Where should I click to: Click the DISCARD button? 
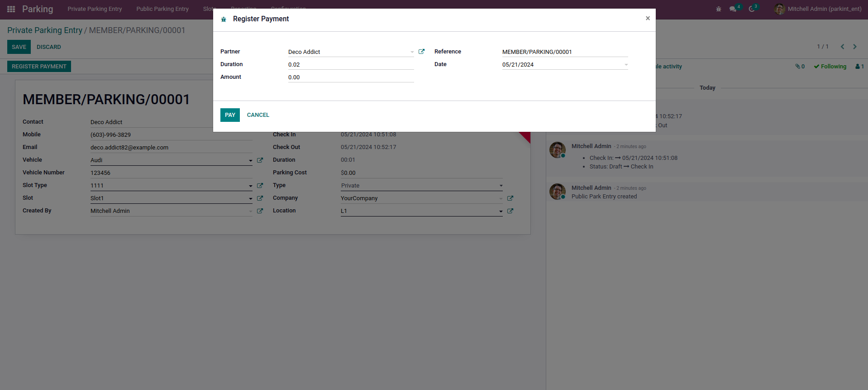[x=49, y=47]
